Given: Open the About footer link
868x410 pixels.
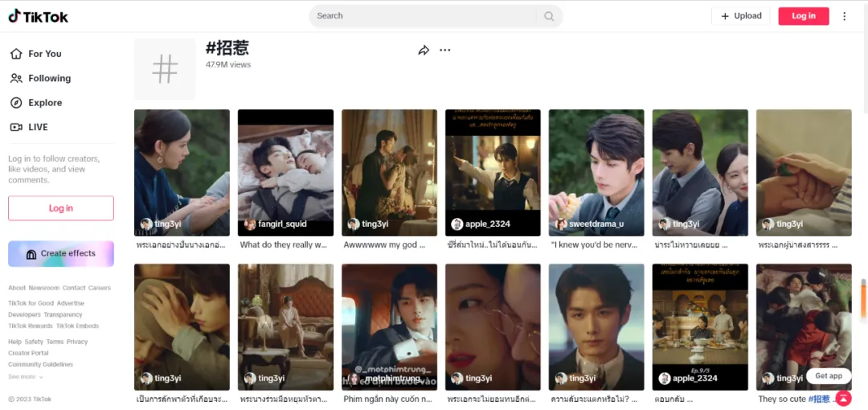Looking at the screenshot, I should (17, 288).
